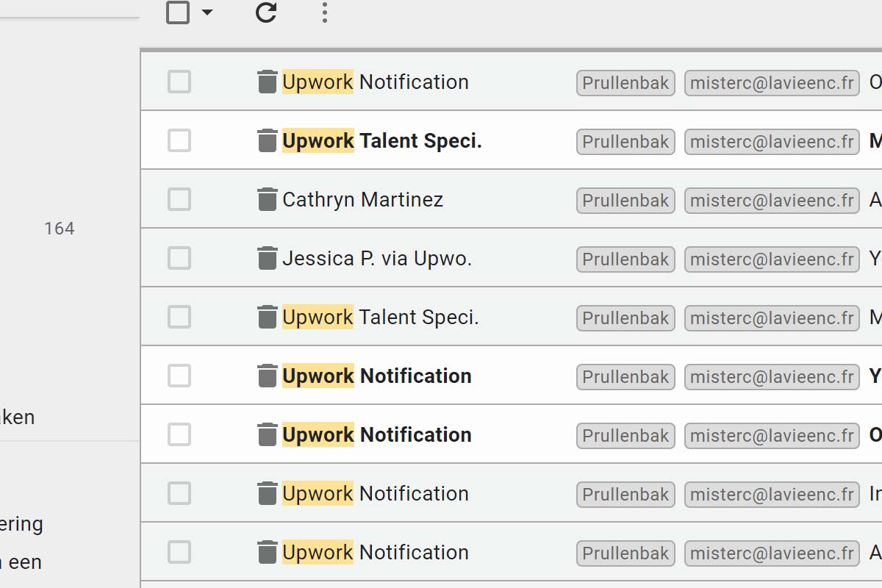Click trash icon on unbolded Upwork Talent Speci. row

coord(268,317)
